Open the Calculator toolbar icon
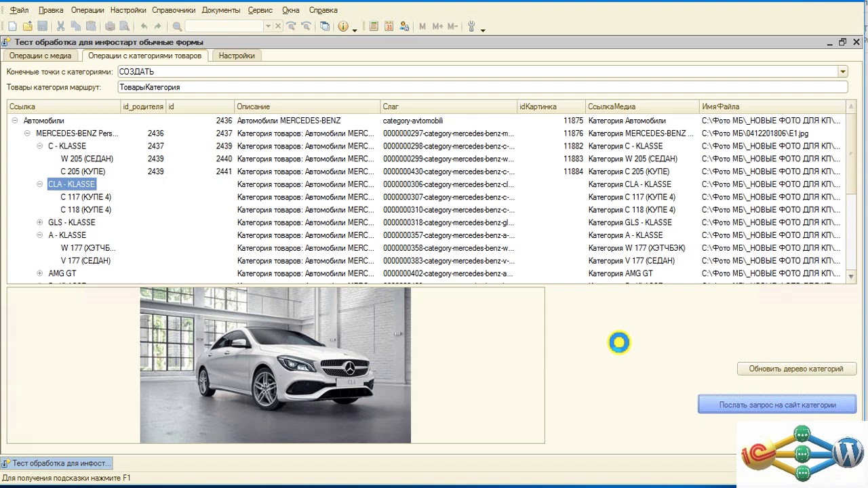This screenshot has height=488, width=868. (x=374, y=26)
